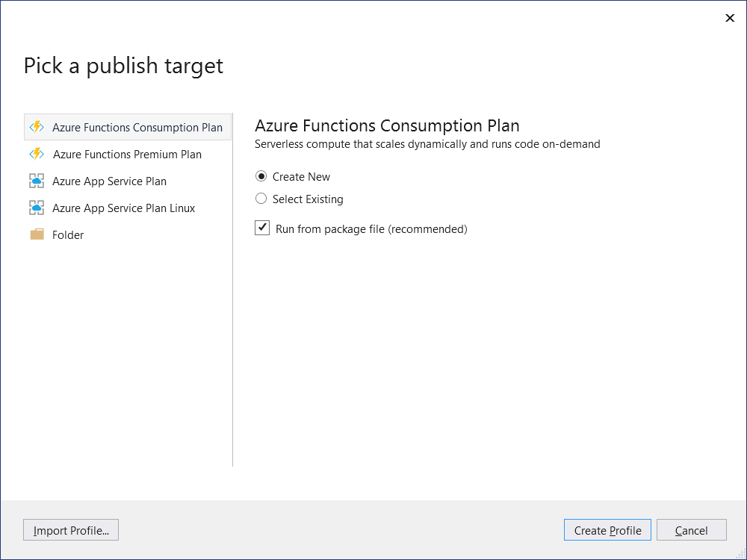The height and width of the screenshot is (560, 747).
Task: Click the Azure Functions Consumption Plan lightning icon
Action: pos(37,127)
